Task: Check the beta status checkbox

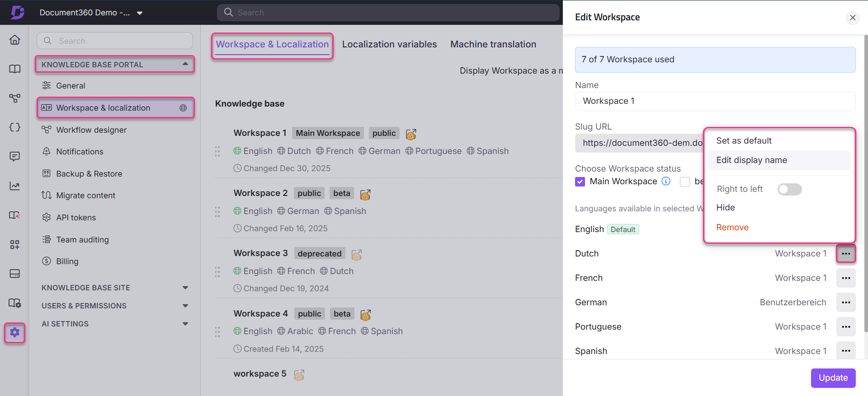Action: click(685, 182)
